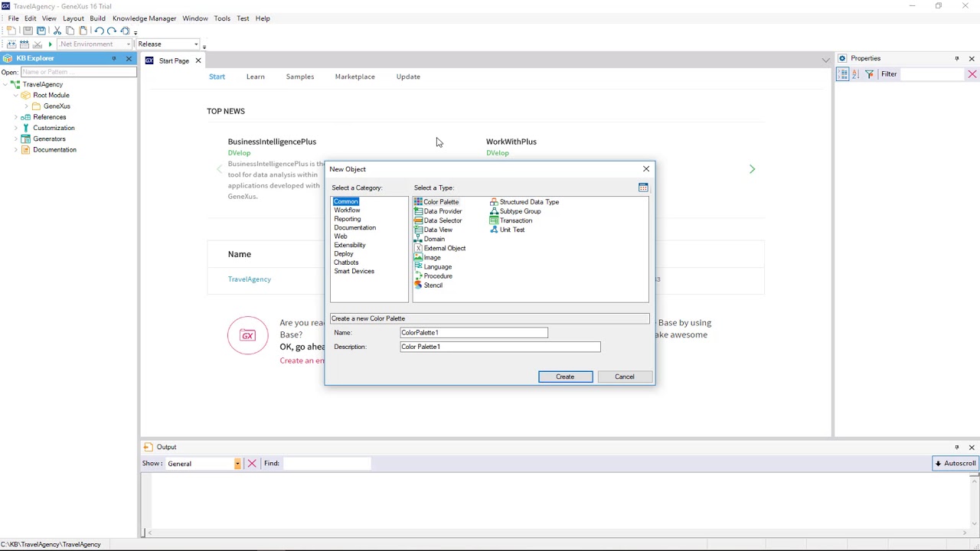
Task: Click the Rebuild All toolbar icon
Action: 24,44
